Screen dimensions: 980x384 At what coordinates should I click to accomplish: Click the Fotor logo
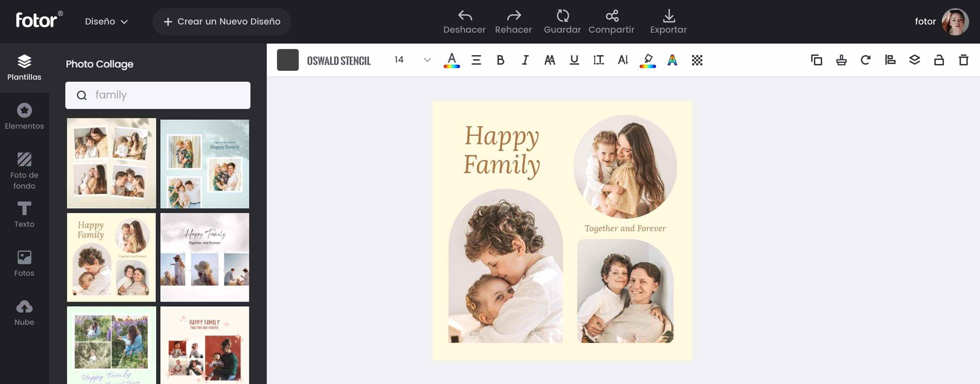39,20
